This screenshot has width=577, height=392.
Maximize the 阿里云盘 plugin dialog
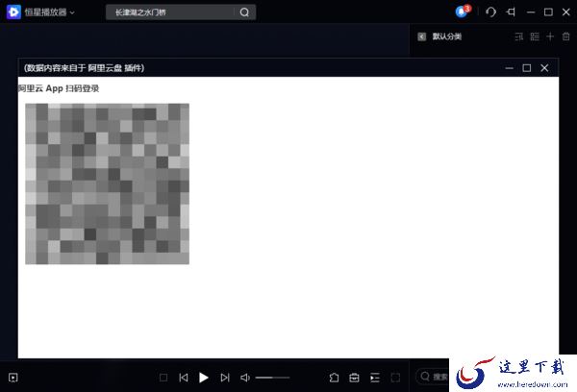[x=527, y=68]
